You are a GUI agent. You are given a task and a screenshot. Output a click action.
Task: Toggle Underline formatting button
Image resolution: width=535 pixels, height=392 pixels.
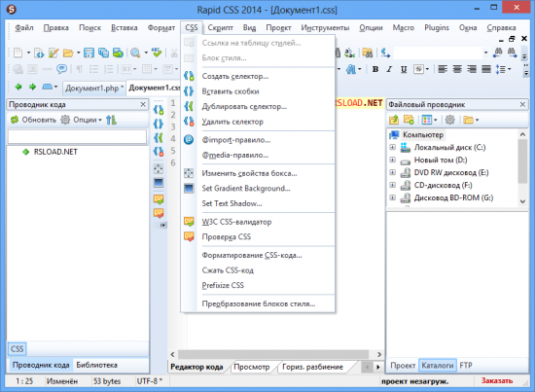[x=404, y=69]
